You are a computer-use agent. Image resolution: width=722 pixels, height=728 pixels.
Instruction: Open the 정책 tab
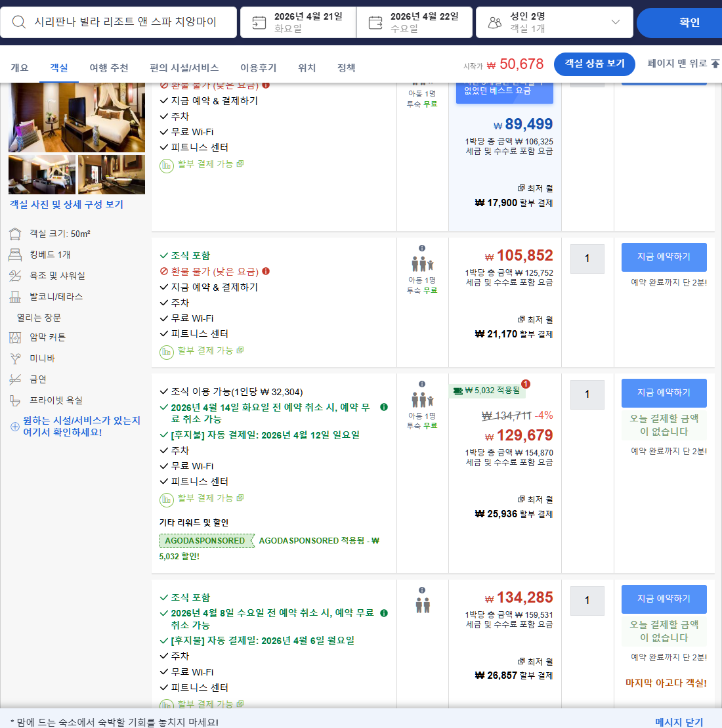(346, 68)
